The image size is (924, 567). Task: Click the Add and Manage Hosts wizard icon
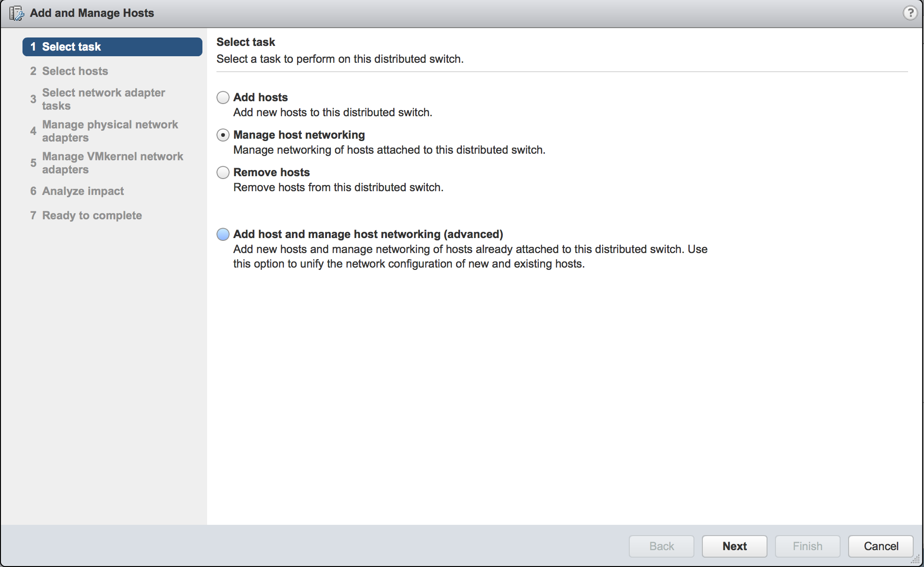click(17, 13)
